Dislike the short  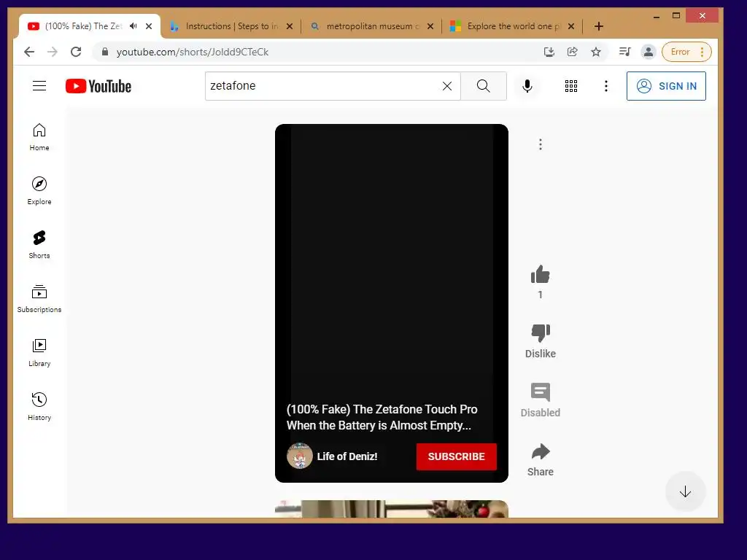[541, 333]
